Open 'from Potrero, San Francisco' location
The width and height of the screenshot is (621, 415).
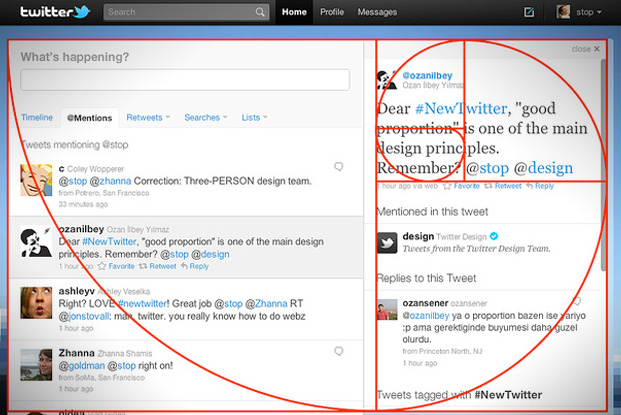[104, 193]
